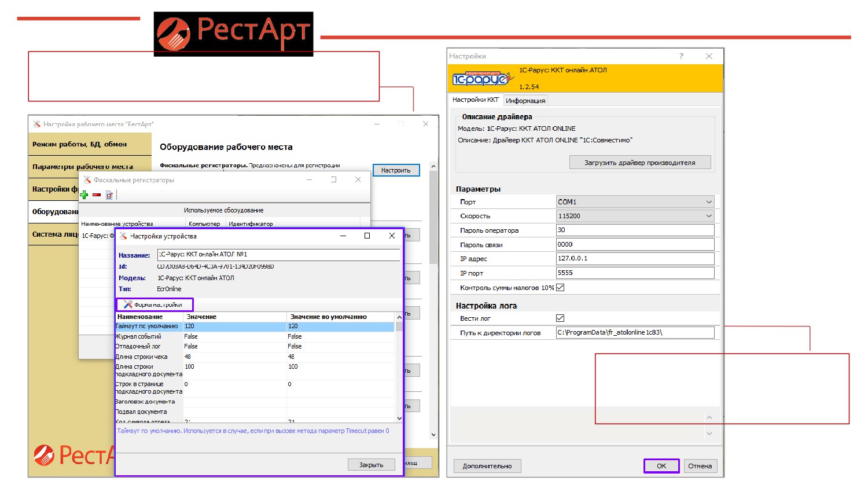Viewport: 868px width, 488px height.
Task: Select Строк в странице подкладного документа row
Action: tap(255, 388)
